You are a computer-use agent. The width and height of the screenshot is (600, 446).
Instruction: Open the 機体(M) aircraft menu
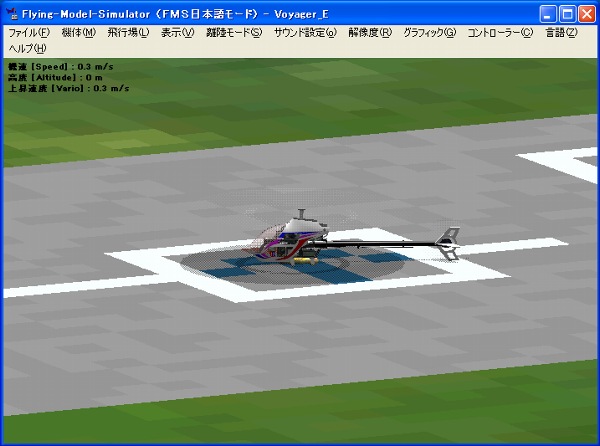(78, 33)
